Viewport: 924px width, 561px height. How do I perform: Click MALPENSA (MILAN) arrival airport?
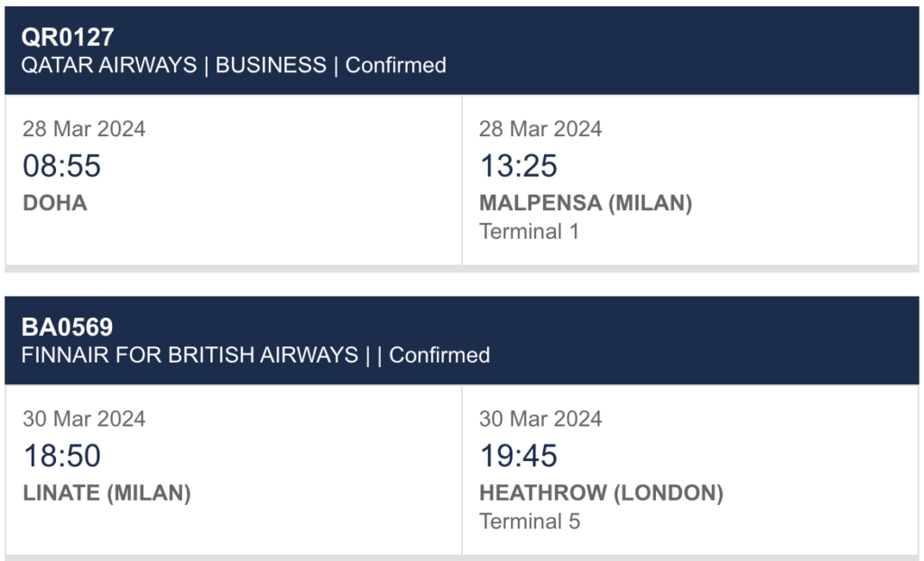[586, 203]
